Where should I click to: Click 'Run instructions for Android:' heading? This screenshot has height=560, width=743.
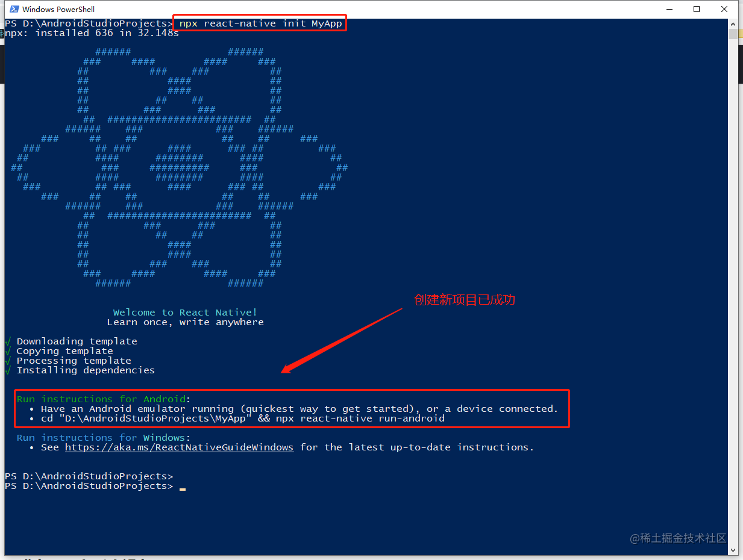[104, 399]
